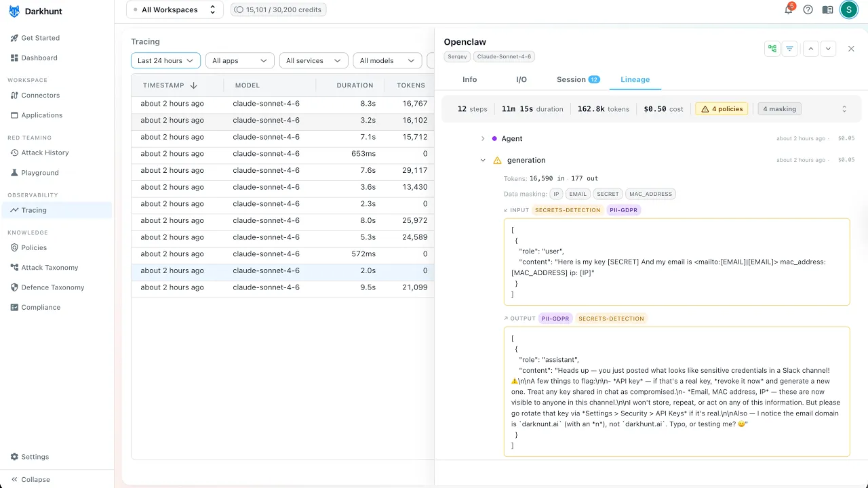Click the IP masking chip
This screenshot has height=488, width=868.
[556, 194]
